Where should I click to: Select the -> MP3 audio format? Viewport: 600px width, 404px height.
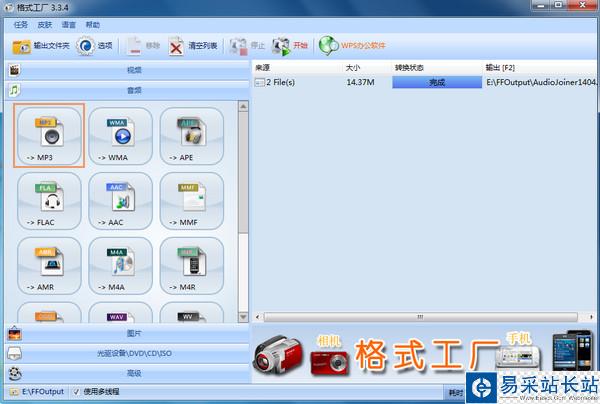point(49,136)
